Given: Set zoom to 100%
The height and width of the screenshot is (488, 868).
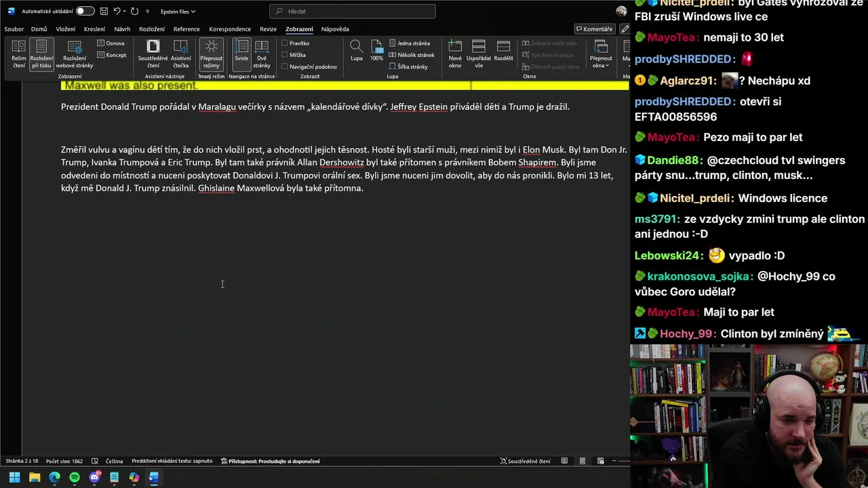Looking at the screenshot, I should tap(377, 52).
